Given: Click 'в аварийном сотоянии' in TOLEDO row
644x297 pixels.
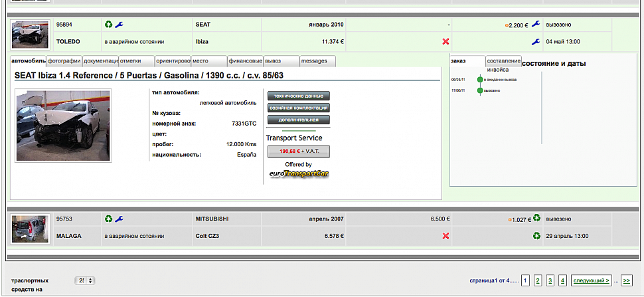Looking at the screenshot, I should [134, 41].
